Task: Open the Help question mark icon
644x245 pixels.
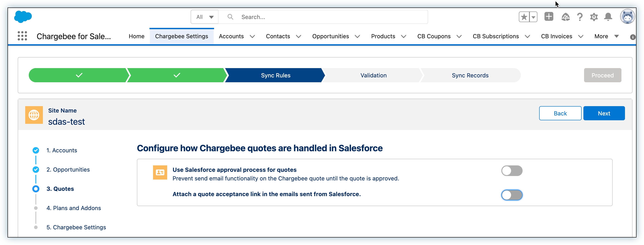Action: tap(580, 17)
